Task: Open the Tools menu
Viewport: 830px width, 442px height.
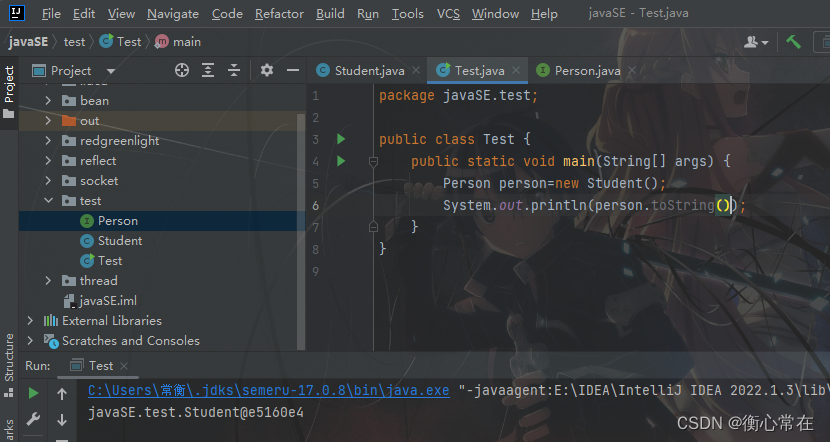Action: (408, 14)
